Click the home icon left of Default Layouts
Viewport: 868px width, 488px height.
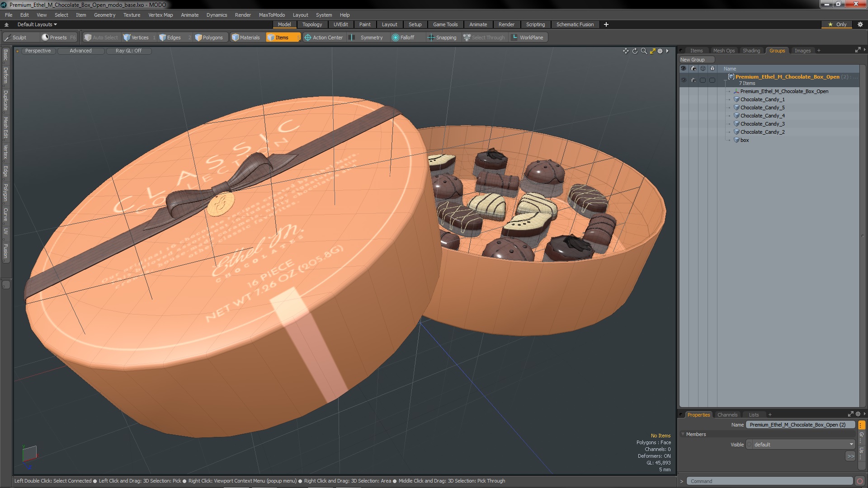6,24
